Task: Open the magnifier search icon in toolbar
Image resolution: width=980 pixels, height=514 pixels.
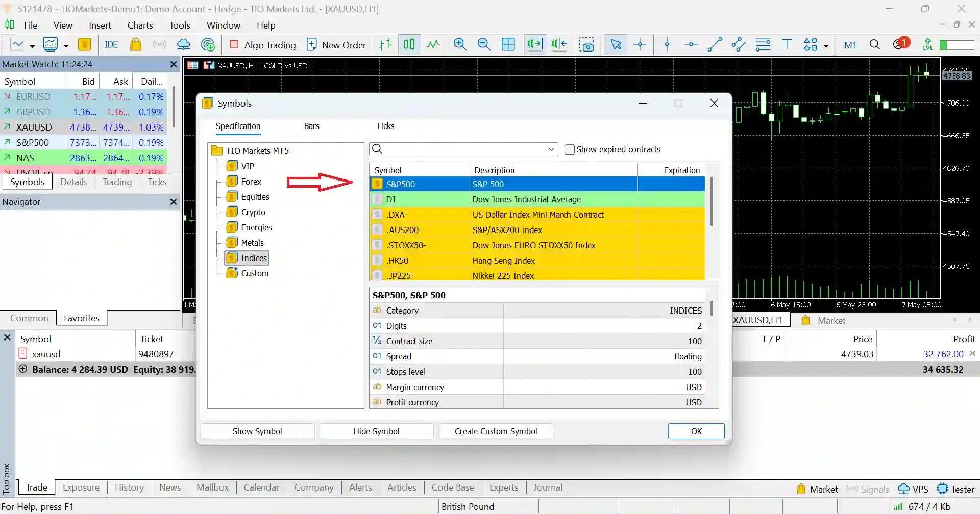Action: pos(874,45)
